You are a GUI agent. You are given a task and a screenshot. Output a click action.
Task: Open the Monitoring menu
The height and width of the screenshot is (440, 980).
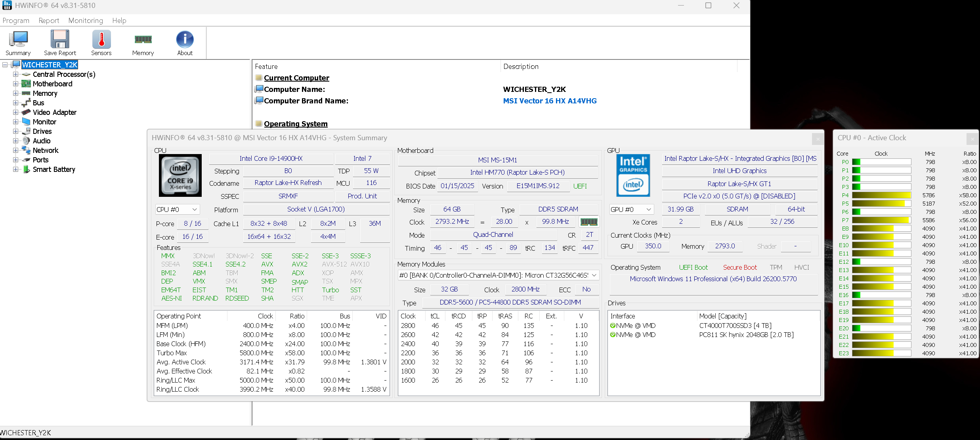86,21
